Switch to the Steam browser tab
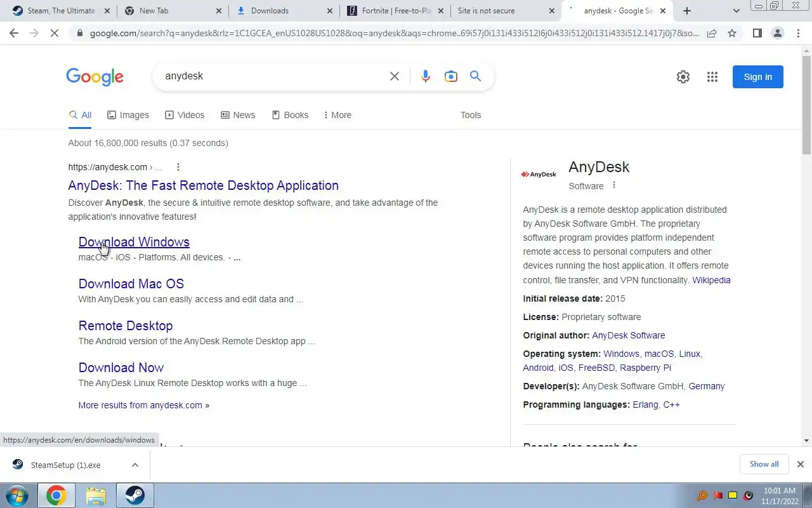 pos(61,11)
